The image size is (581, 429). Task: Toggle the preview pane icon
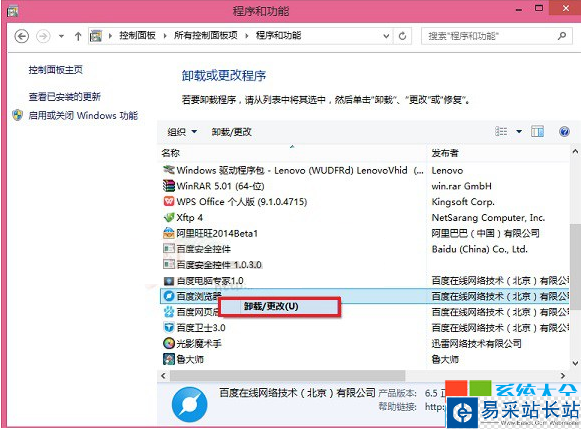click(537, 132)
